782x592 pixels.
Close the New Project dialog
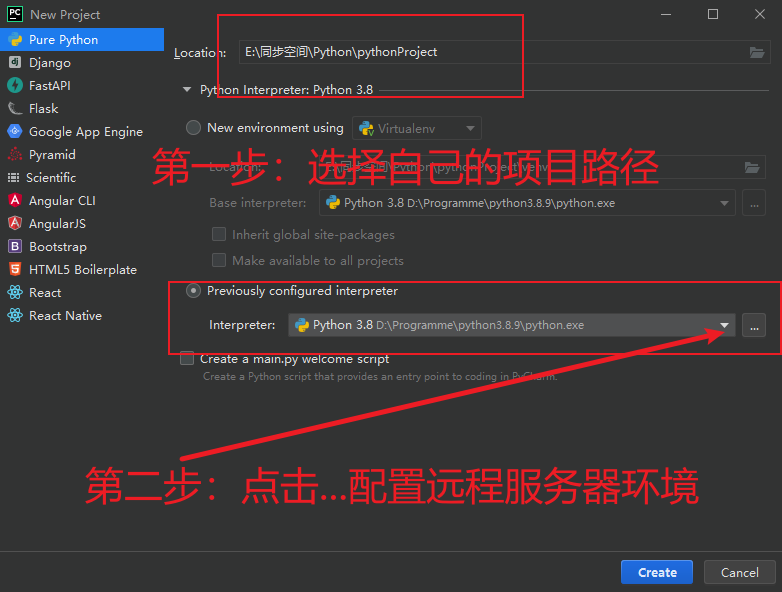760,14
